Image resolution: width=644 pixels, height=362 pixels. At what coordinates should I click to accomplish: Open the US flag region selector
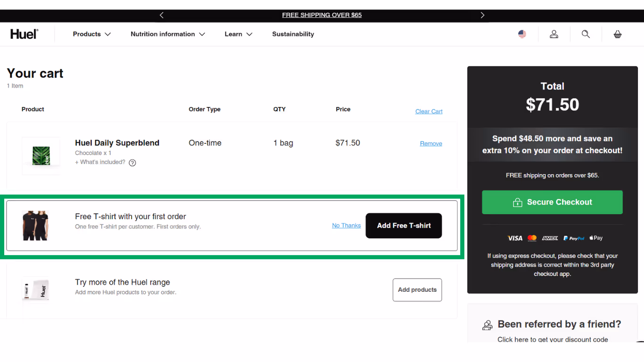click(522, 34)
